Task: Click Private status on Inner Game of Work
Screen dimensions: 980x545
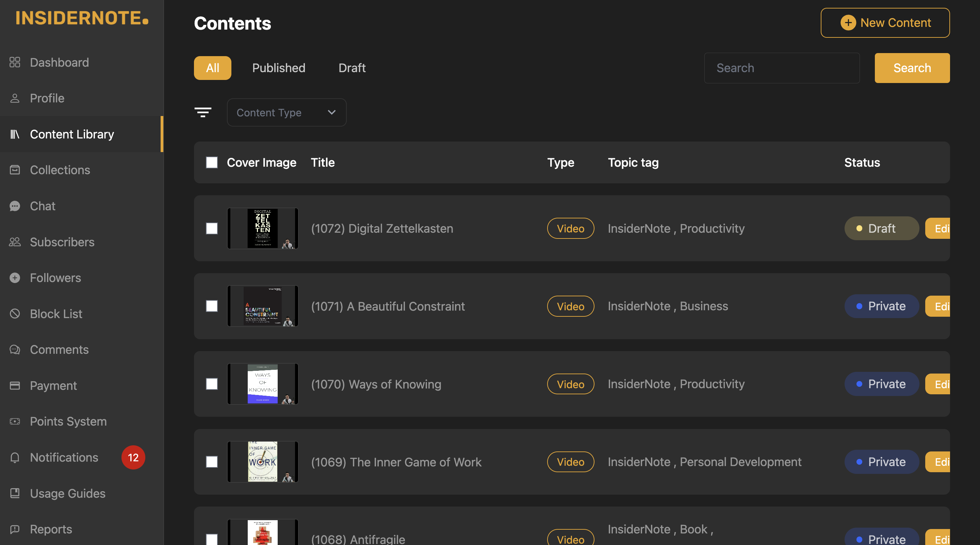Action: [x=882, y=462]
